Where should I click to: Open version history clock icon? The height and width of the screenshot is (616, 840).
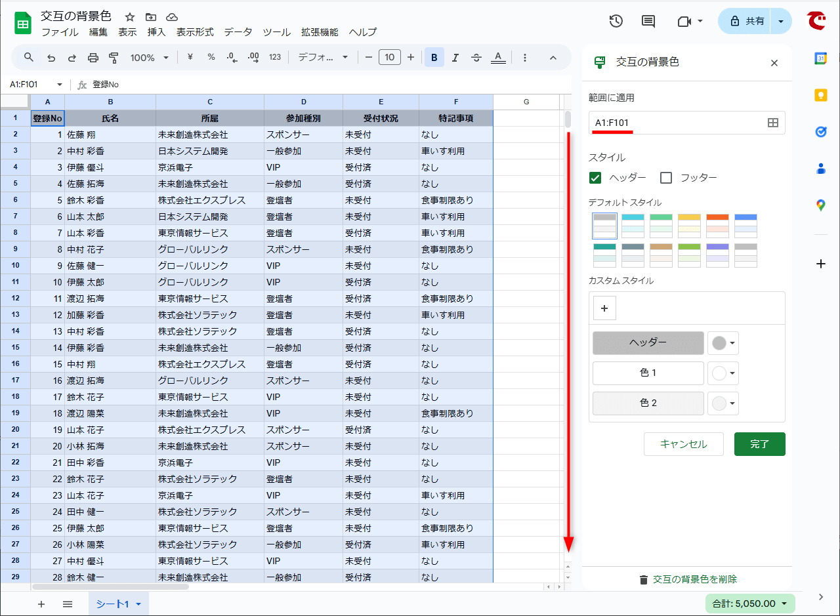click(x=616, y=21)
